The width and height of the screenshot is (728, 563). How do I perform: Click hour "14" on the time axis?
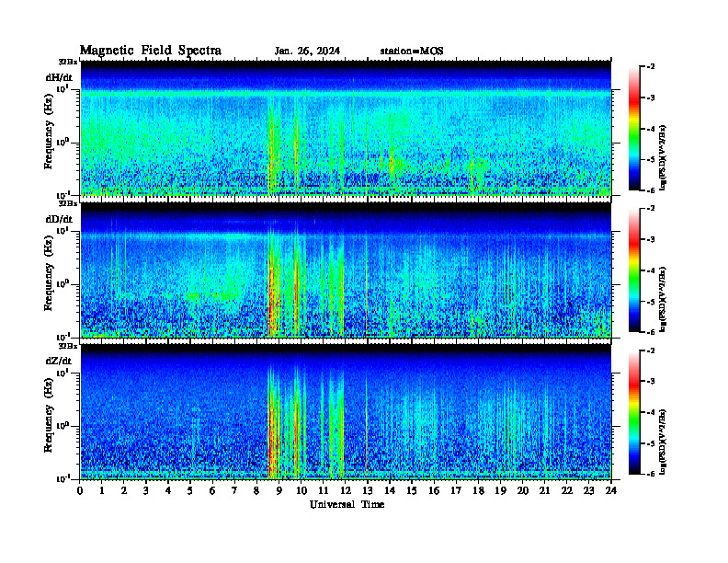[x=390, y=490]
